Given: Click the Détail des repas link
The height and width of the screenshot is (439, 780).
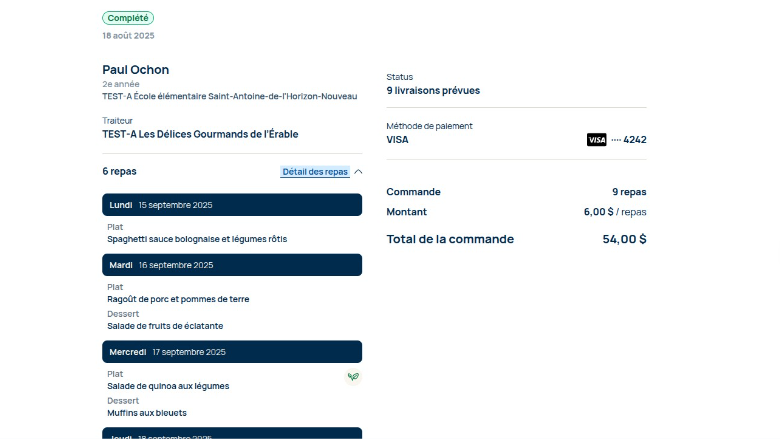Looking at the screenshot, I should click(315, 172).
